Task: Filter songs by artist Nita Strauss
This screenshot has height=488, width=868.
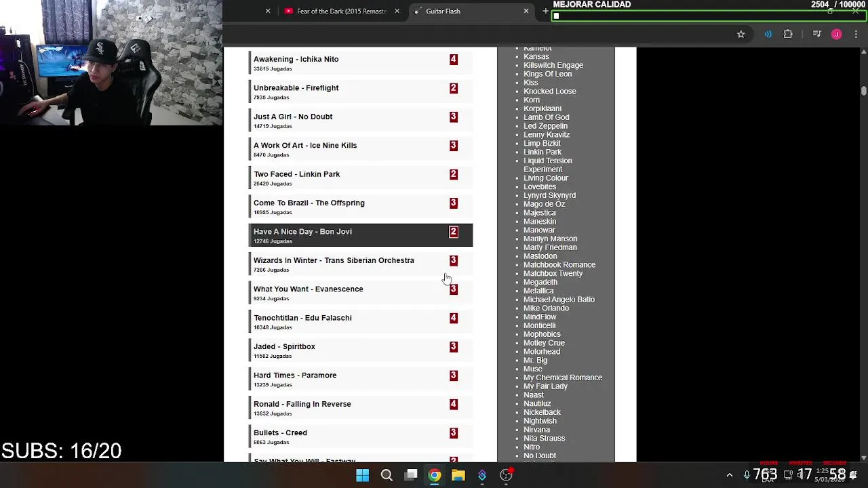Action: pos(544,439)
